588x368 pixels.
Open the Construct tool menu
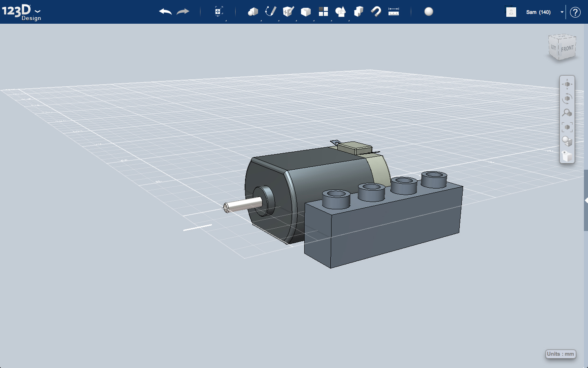tap(288, 11)
